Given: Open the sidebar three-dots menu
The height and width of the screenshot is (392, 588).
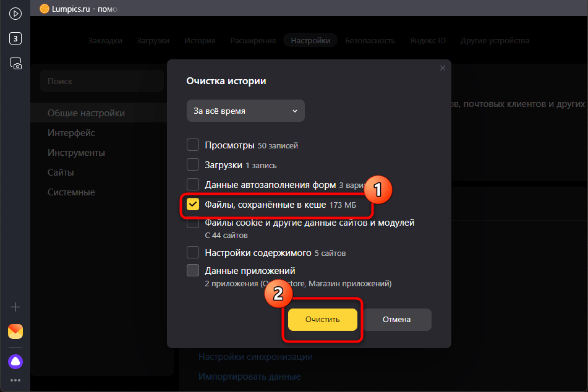Looking at the screenshot, I should click(x=15, y=380).
